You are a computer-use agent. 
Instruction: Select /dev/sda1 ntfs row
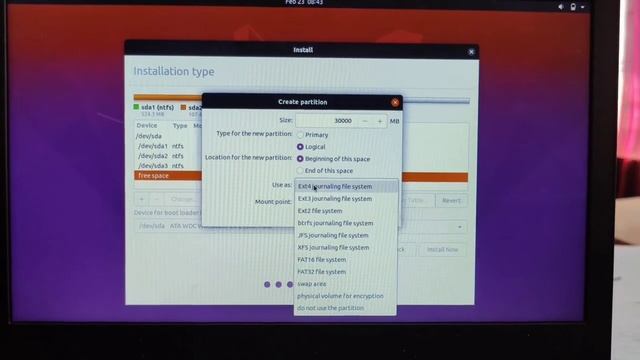161,146
